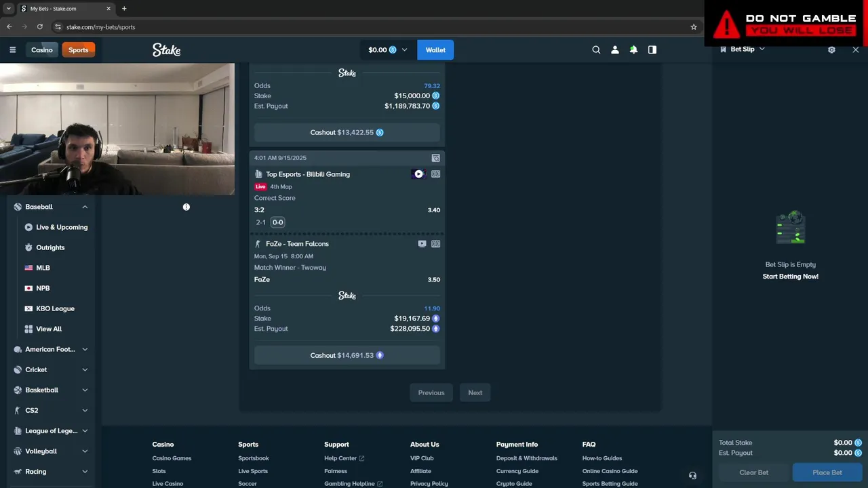
Task: Click the Top Esports - Bilibili Gaming match title
Action: [x=308, y=174]
